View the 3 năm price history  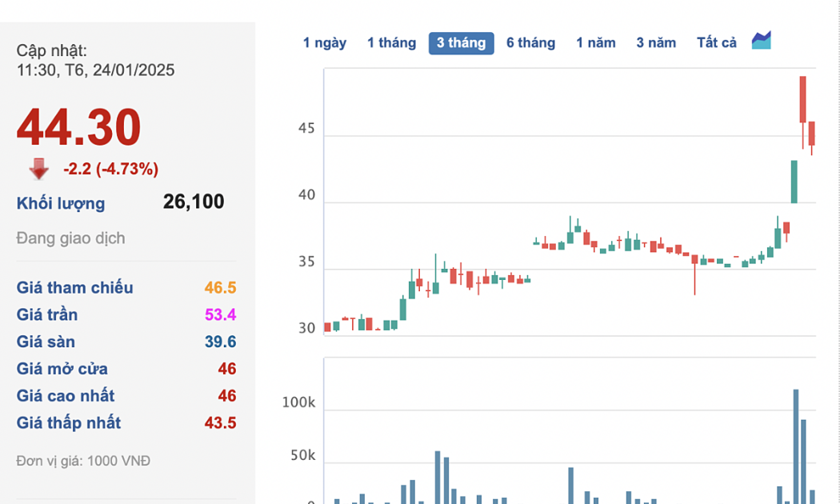[656, 43]
